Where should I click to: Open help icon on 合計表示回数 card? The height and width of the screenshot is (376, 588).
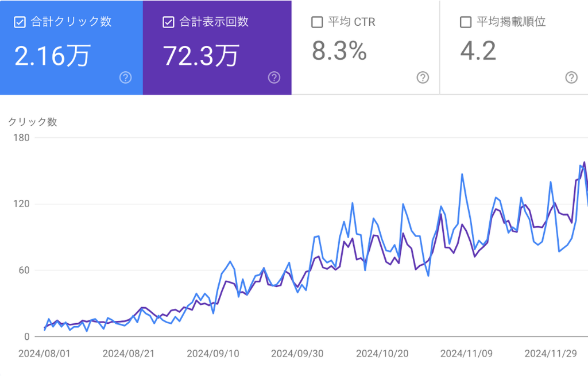tap(274, 77)
